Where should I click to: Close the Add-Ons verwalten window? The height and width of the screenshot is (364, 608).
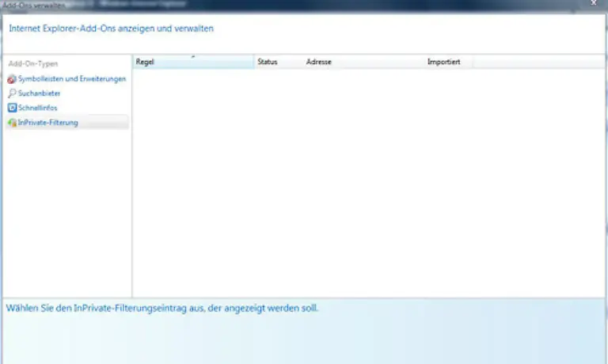tap(594, 3)
